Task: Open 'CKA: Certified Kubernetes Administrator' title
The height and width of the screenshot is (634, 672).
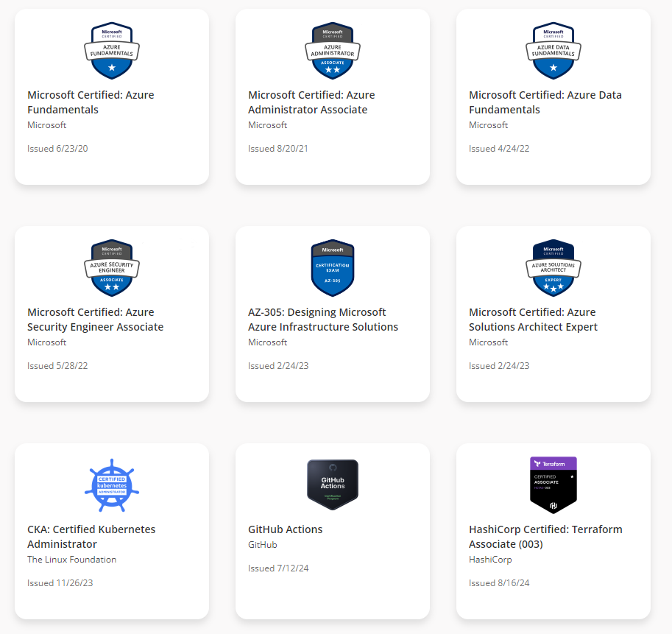Action: point(91,537)
